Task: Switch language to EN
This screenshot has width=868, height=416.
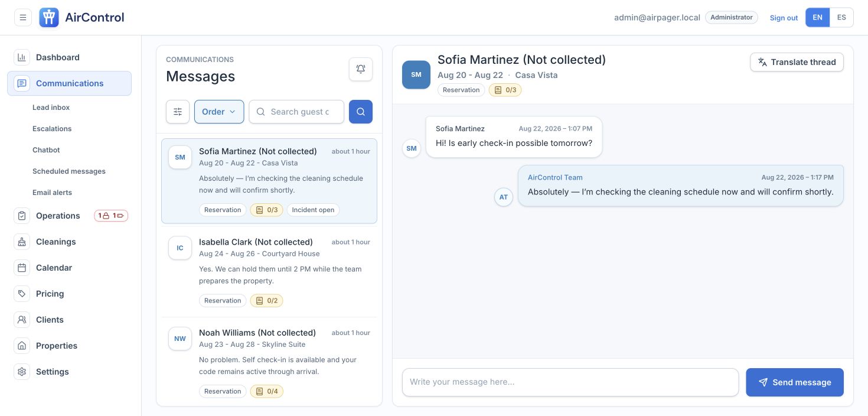Action: pos(818,17)
